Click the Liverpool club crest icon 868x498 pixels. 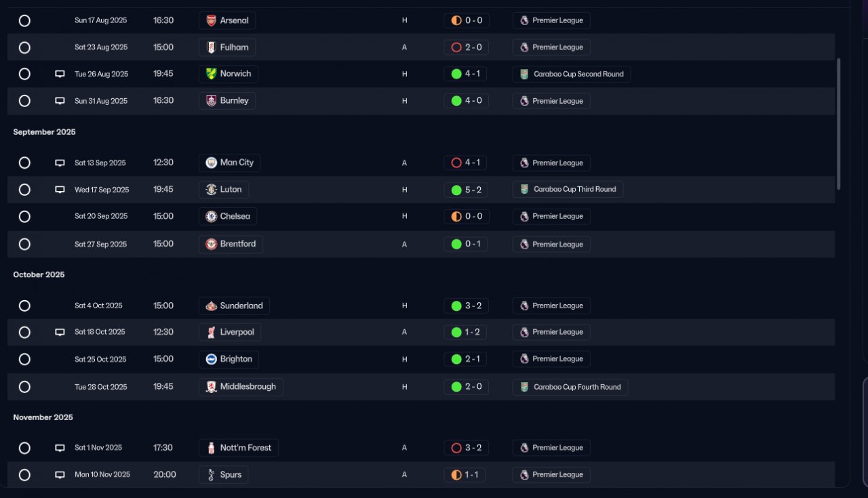coord(212,332)
